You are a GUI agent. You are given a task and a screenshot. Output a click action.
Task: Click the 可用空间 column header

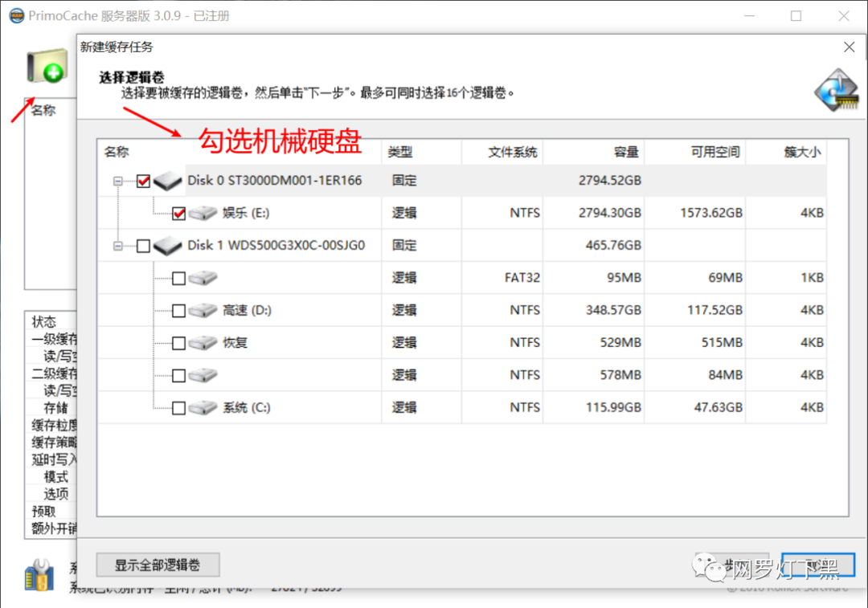[694, 152]
